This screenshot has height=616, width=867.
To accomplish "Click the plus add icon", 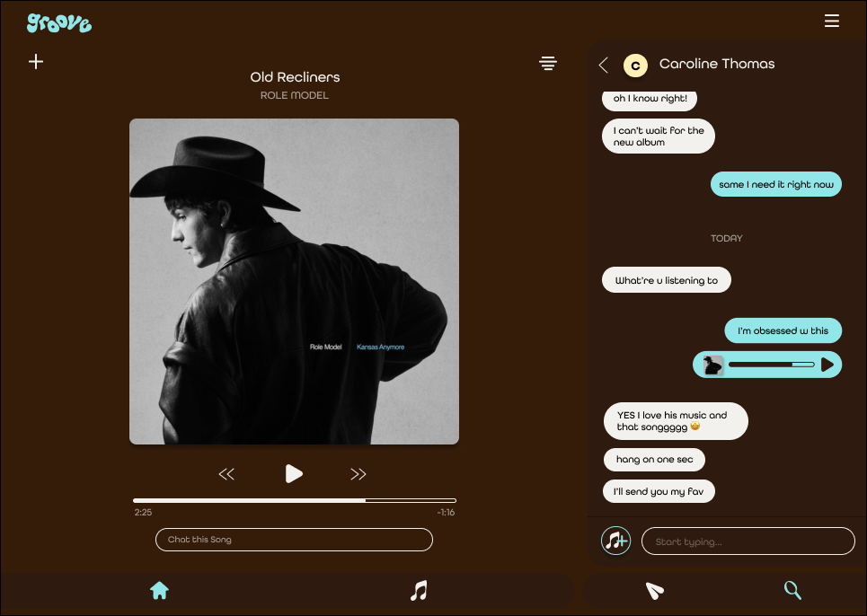I will (36, 61).
